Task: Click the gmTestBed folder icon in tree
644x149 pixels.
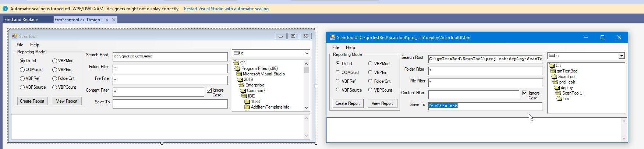Action: click(x=553, y=71)
